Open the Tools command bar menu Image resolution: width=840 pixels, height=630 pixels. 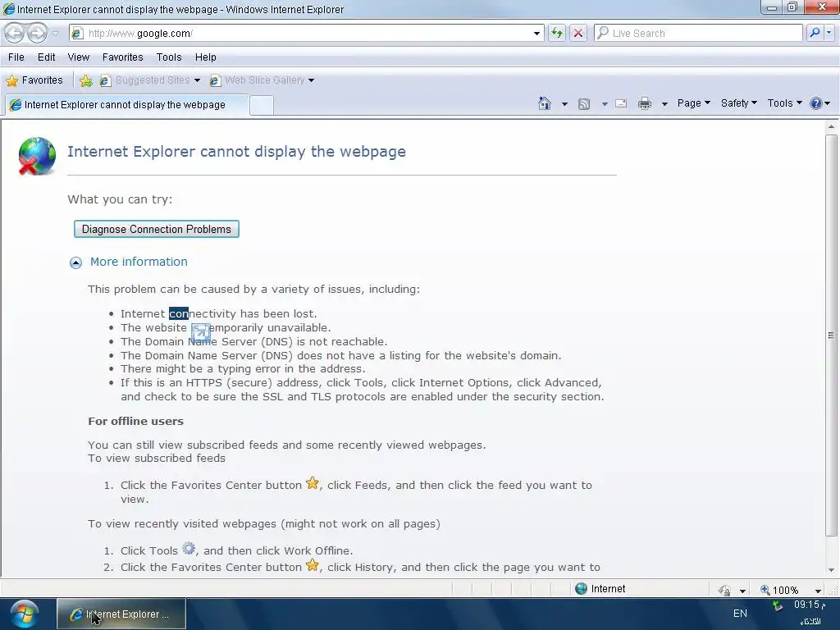pyautogui.click(x=784, y=103)
